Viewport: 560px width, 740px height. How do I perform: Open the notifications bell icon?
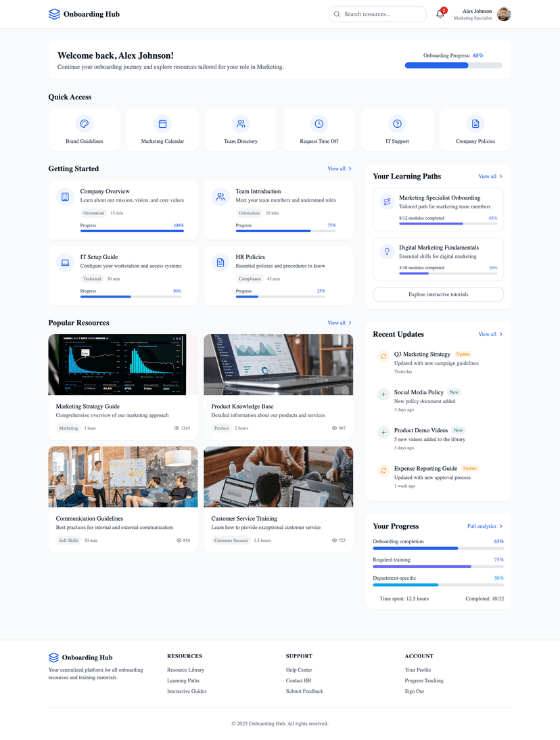point(440,14)
